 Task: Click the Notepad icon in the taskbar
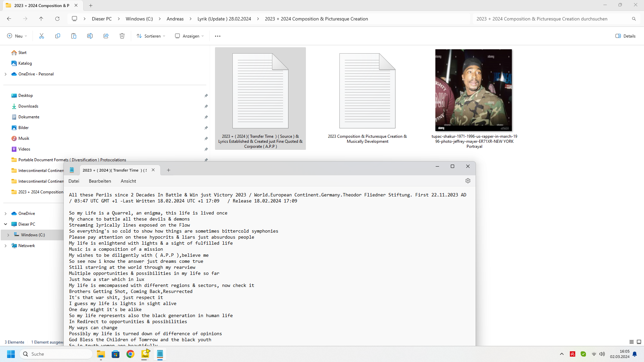coord(160,354)
